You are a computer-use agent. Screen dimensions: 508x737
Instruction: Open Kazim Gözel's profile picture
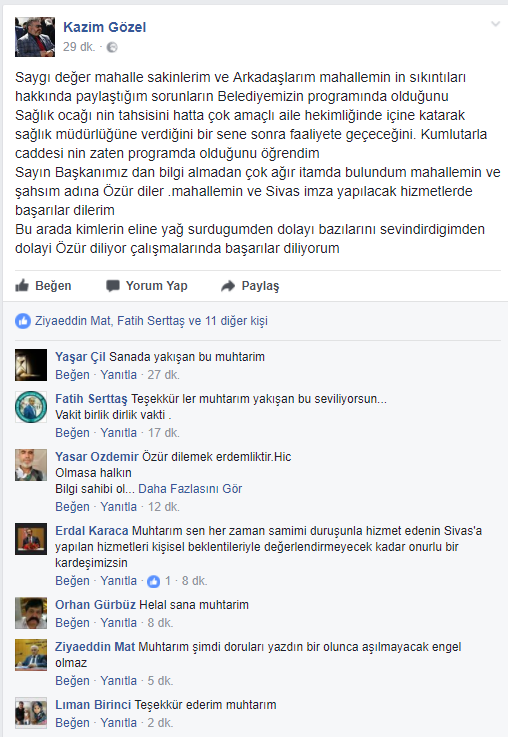pyautogui.click(x=35, y=37)
